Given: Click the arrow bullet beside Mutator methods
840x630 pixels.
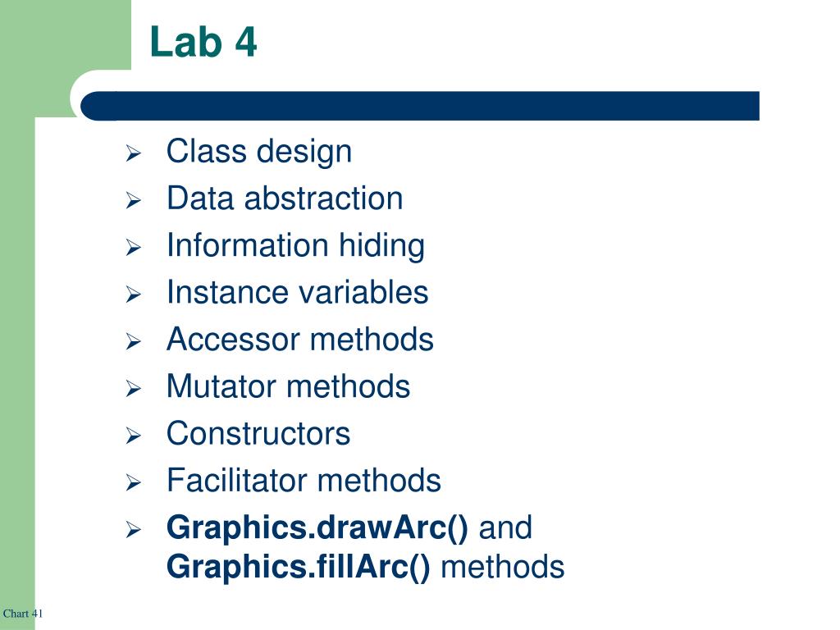Looking at the screenshot, I should (134, 390).
